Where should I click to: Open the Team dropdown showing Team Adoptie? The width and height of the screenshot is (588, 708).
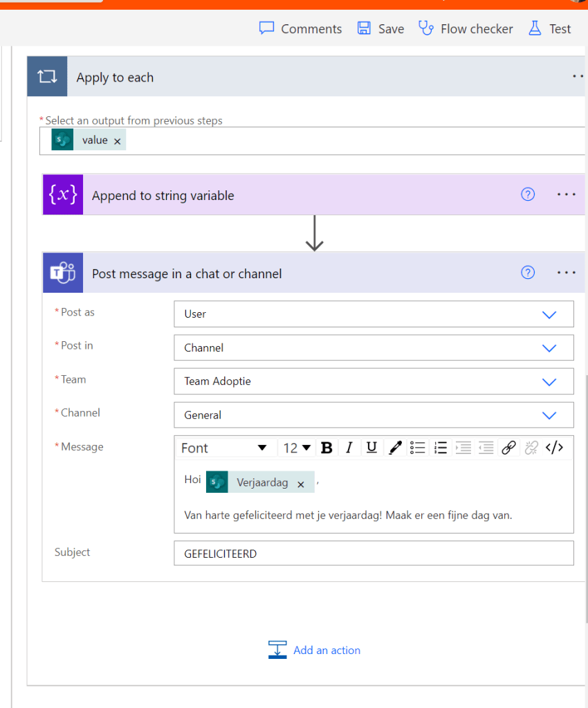(x=549, y=381)
